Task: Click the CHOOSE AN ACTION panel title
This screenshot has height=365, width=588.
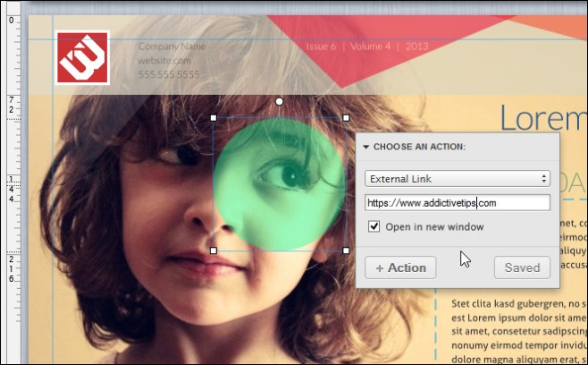Action: tap(419, 147)
